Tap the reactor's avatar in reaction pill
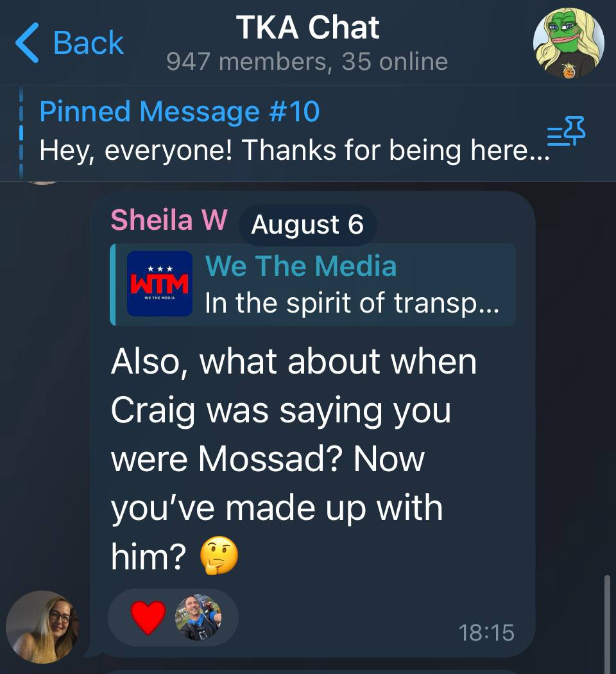The width and height of the screenshot is (616, 674). point(198,618)
